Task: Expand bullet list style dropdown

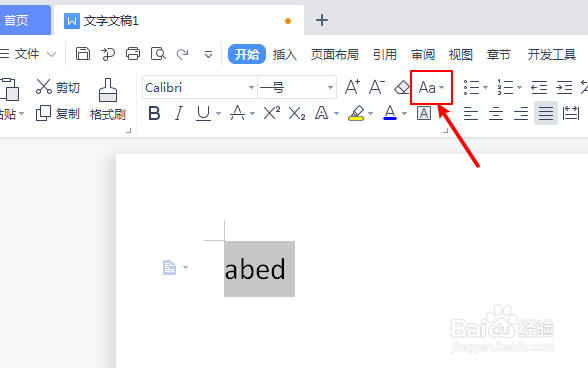Action: [x=485, y=87]
